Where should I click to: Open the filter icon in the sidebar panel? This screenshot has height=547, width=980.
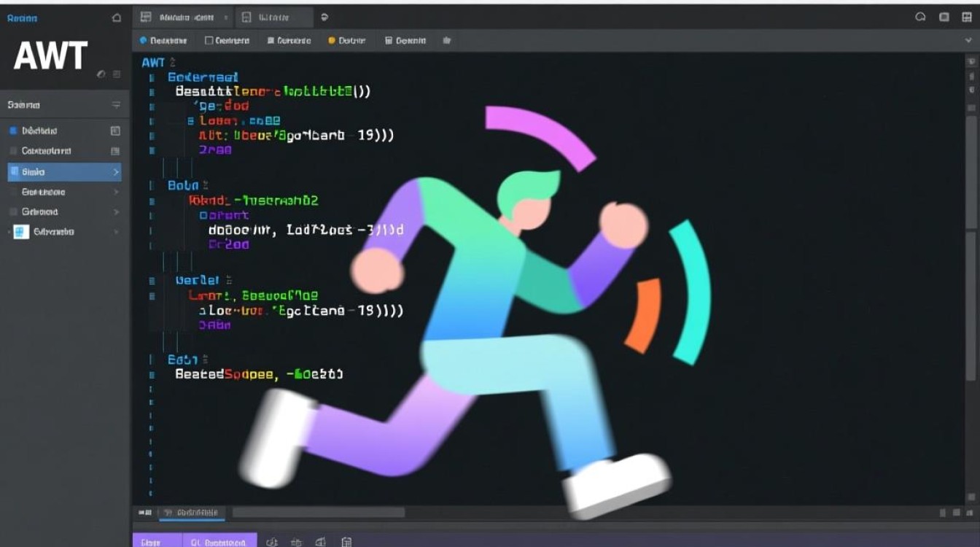pyautogui.click(x=117, y=105)
